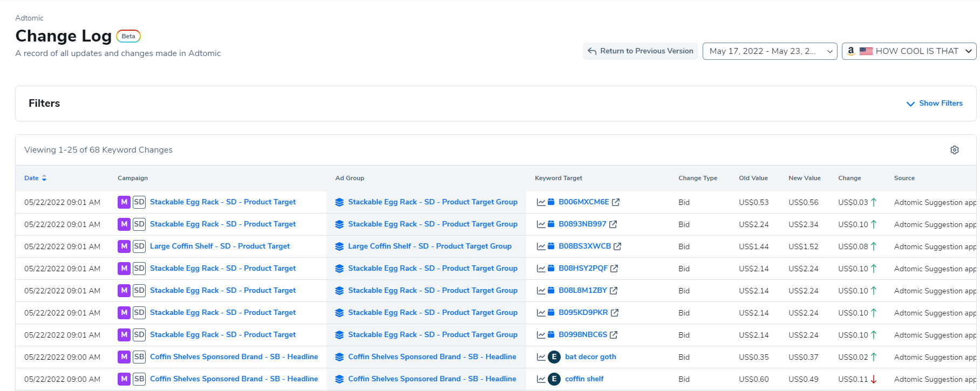Click the E badge next to coffin shelf
980x391 pixels.
(554, 379)
